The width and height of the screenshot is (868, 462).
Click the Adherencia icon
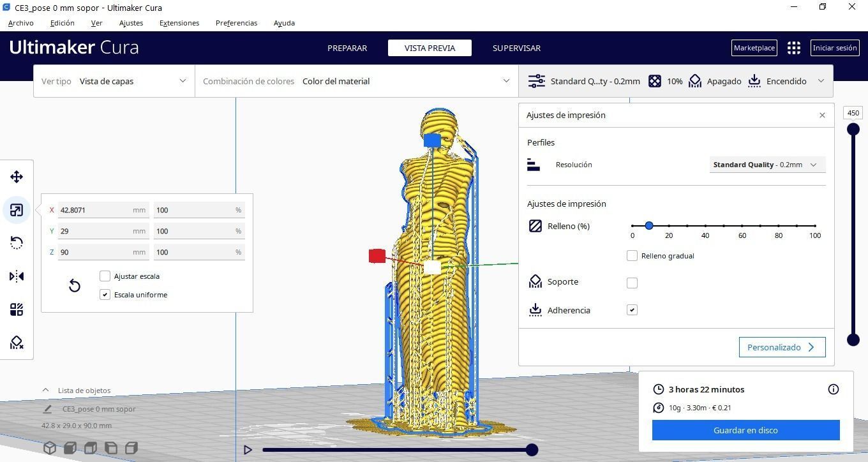[x=535, y=310]
